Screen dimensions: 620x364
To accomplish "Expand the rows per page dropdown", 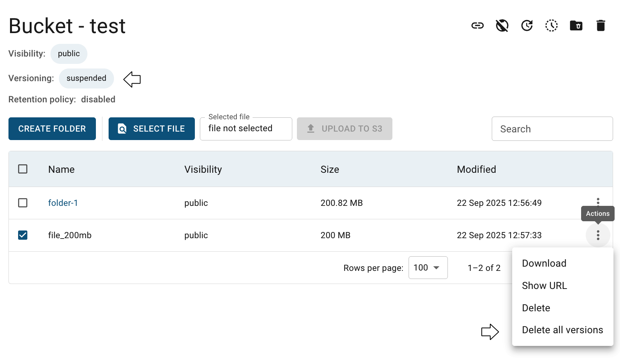I will point(428,268).
